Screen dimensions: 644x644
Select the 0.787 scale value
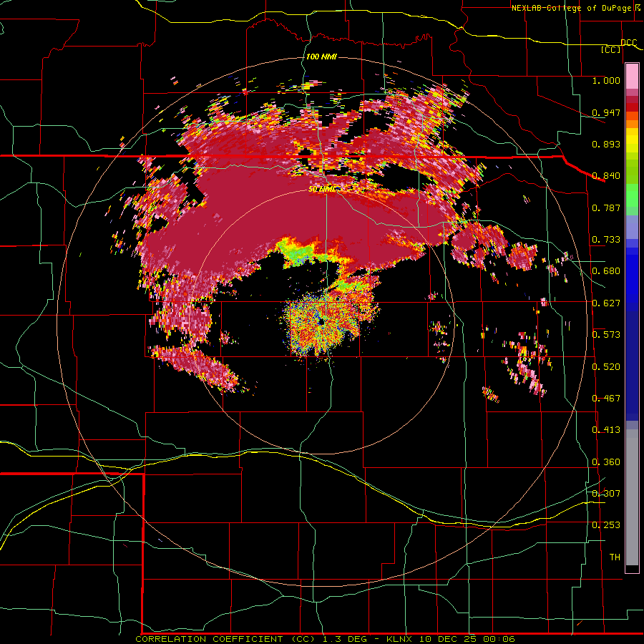point(606,208)
